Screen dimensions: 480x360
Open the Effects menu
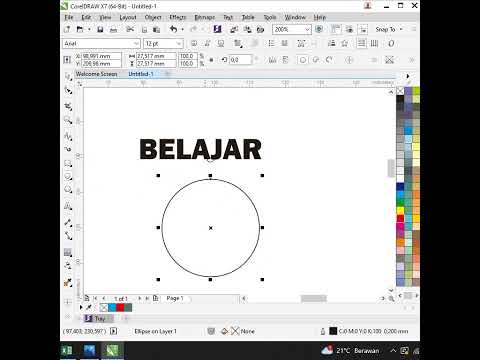click(178, 17)
